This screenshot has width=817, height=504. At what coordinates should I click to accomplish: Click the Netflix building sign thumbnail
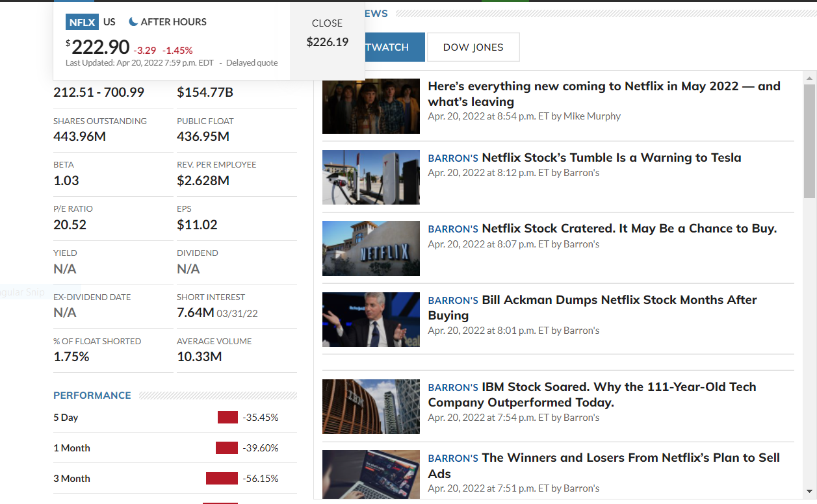371,248
